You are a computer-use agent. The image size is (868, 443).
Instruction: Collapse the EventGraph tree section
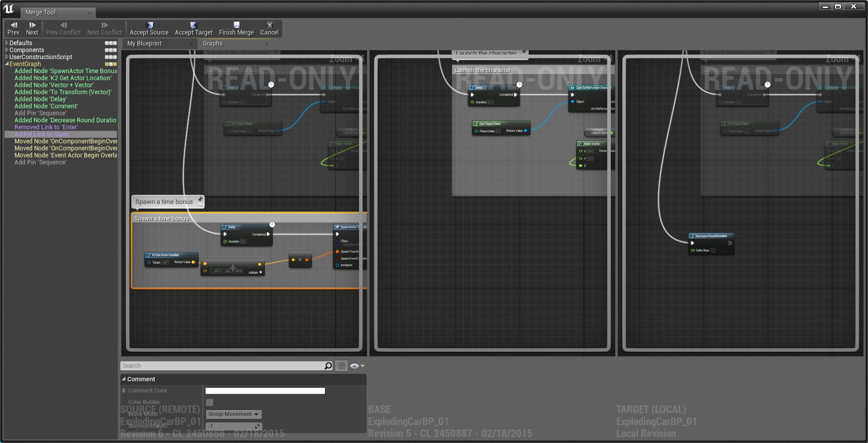click(x=7, y=64)
